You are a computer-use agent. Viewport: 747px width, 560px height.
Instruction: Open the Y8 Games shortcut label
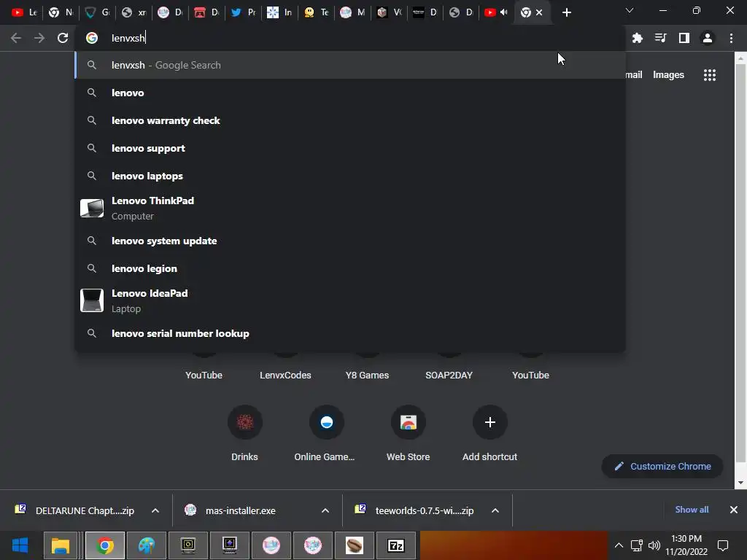[x=367, y=376]
